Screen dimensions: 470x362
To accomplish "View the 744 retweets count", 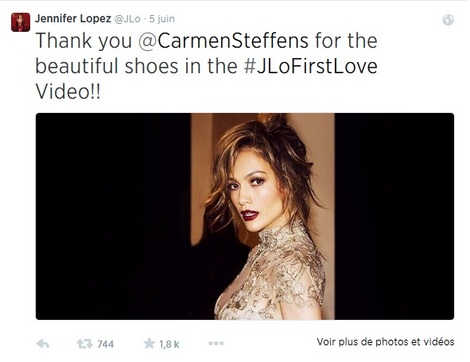I will pyautogui.click(x=106, y=344).
